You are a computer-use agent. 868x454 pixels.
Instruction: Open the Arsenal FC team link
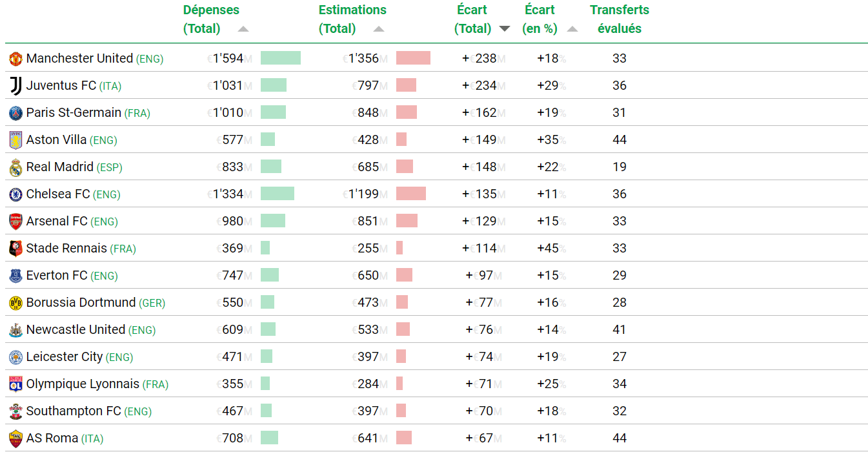(x=57, y=222)
